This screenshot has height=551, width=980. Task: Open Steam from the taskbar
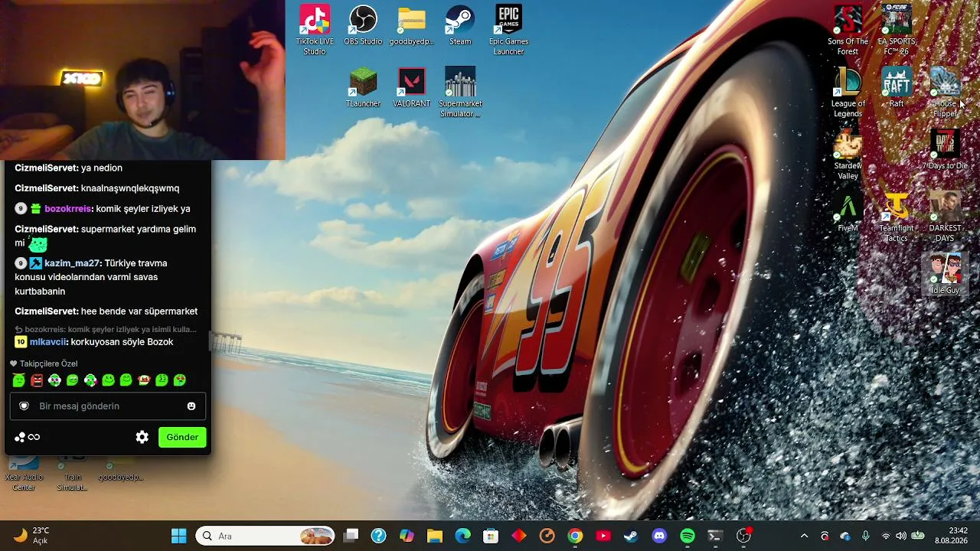(631, 536)
